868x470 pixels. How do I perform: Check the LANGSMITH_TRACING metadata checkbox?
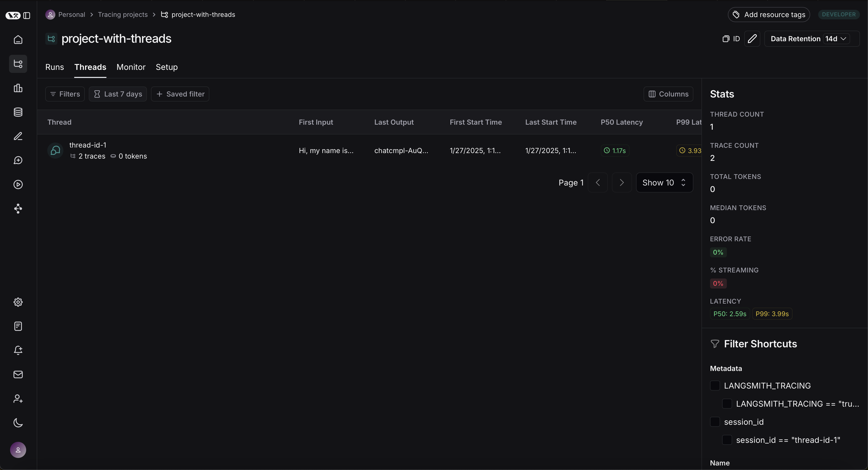[x=715, y=386]
